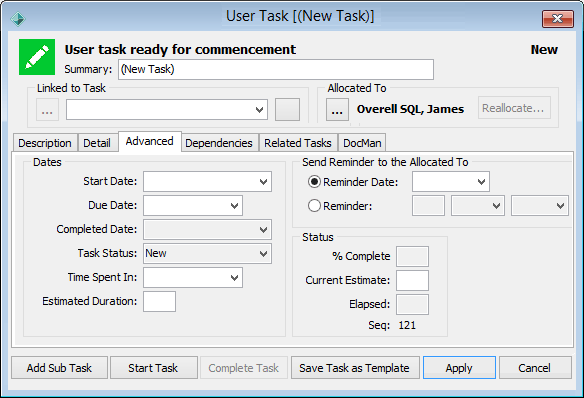Open the Related Tasks tab
The width and height of the screenshot is (584, 398).
[x=298, y=143]
